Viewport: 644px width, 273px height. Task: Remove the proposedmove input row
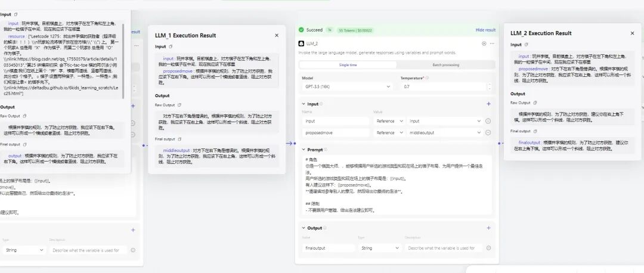click(x=488, y=133)
